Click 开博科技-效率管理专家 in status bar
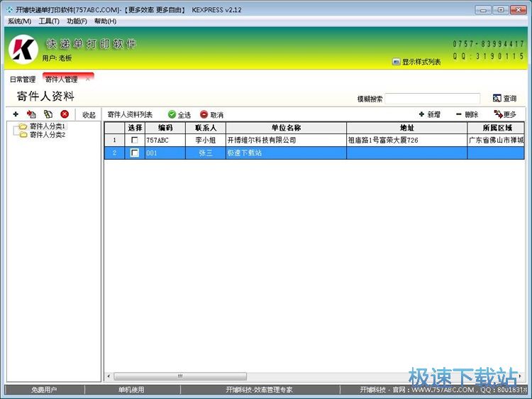The image size is (532, 399). point(260,390)
